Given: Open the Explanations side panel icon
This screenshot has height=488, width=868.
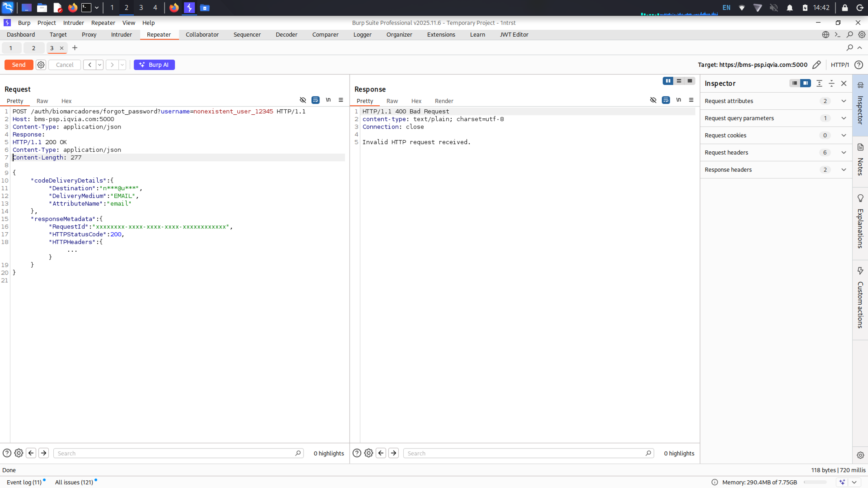Looking at the screenshot, I should tap(860, 198).
